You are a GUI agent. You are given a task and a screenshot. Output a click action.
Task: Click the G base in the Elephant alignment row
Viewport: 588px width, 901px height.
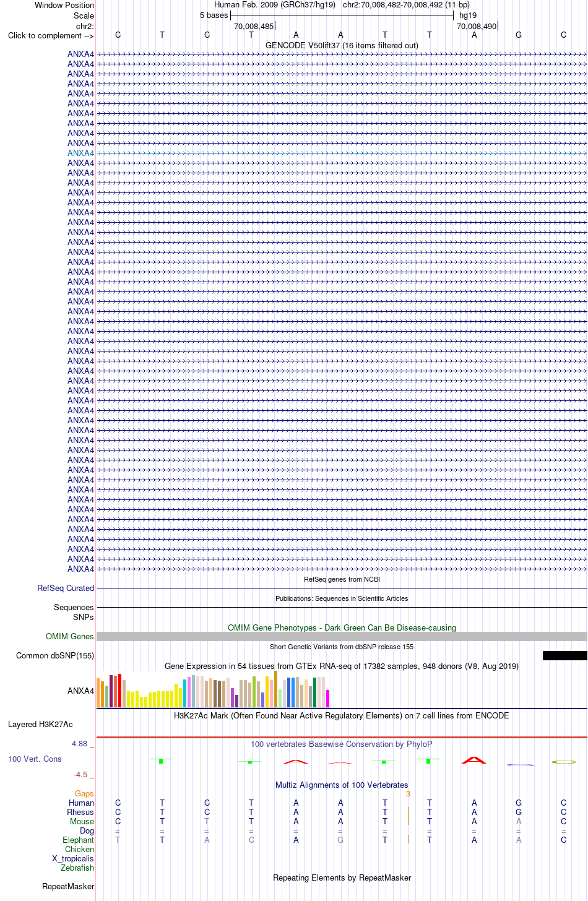(340, 840)
